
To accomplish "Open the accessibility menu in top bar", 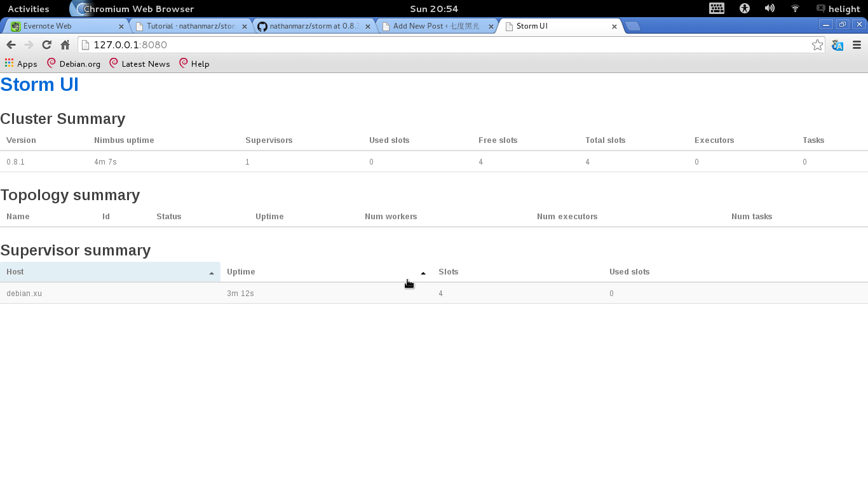I will click(745, 9).
